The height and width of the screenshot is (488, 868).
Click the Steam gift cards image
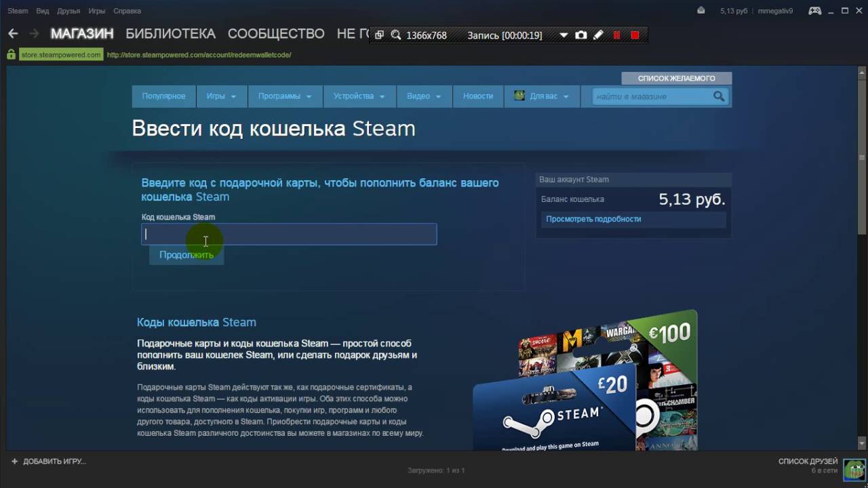(x=585, y=380)
